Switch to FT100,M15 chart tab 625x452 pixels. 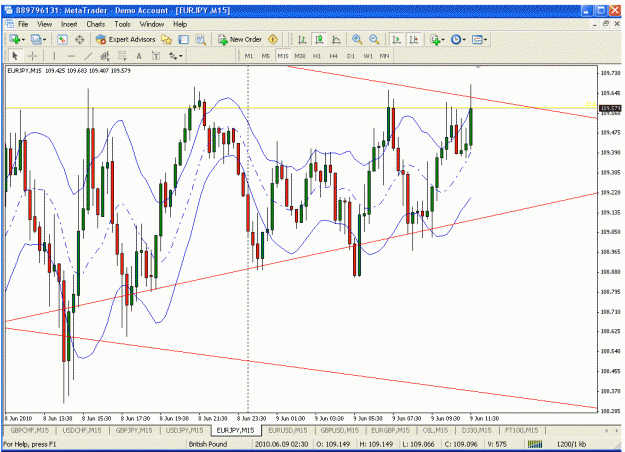521,430
